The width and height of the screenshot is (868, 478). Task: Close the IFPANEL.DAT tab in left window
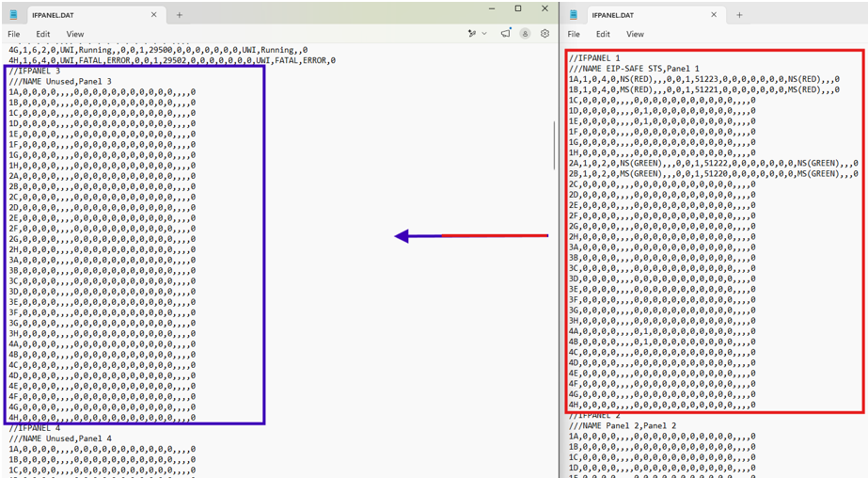154,15
